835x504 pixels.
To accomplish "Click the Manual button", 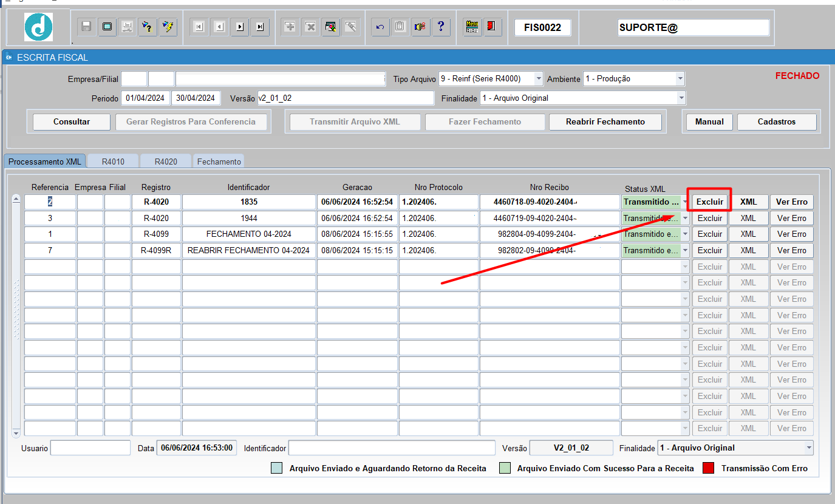I will point(709,121).
